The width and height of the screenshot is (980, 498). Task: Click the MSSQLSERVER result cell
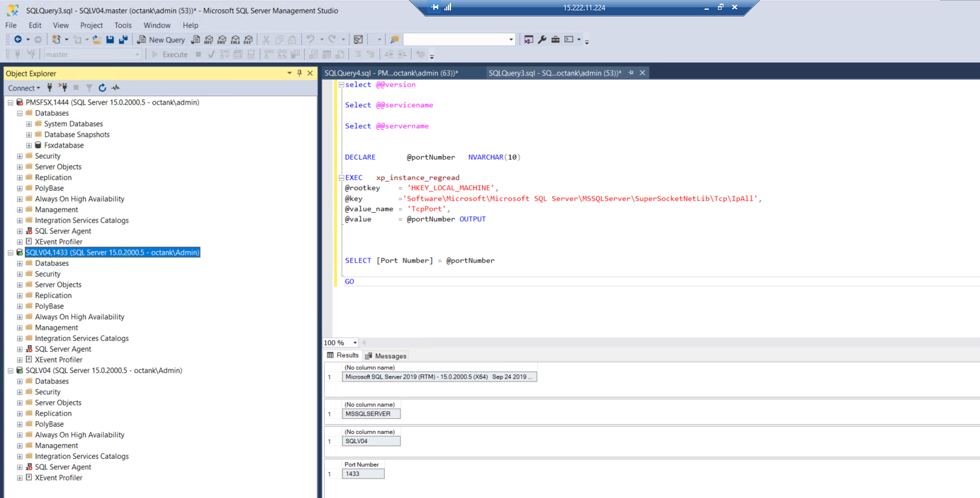tap(371, 414)
